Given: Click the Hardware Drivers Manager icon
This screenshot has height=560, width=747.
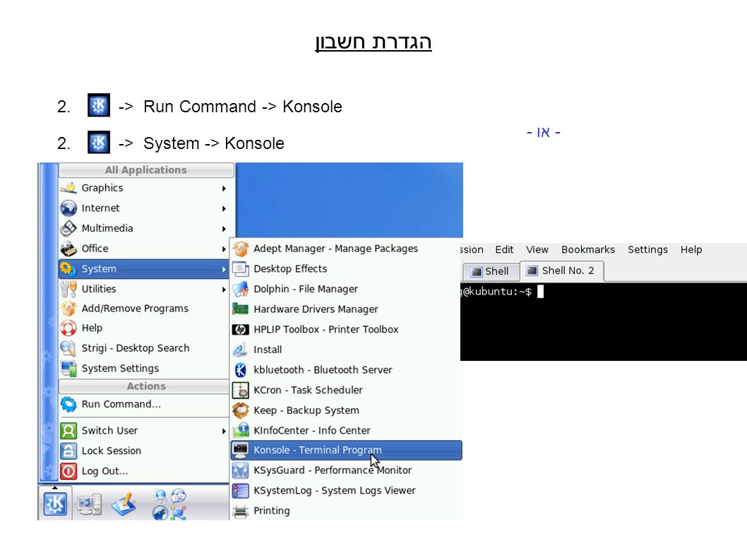Looking at the screenshot, I should [241, 309].
